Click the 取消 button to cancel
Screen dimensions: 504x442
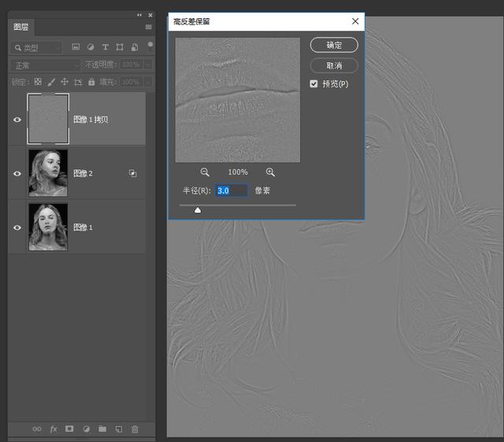point(334,65)
